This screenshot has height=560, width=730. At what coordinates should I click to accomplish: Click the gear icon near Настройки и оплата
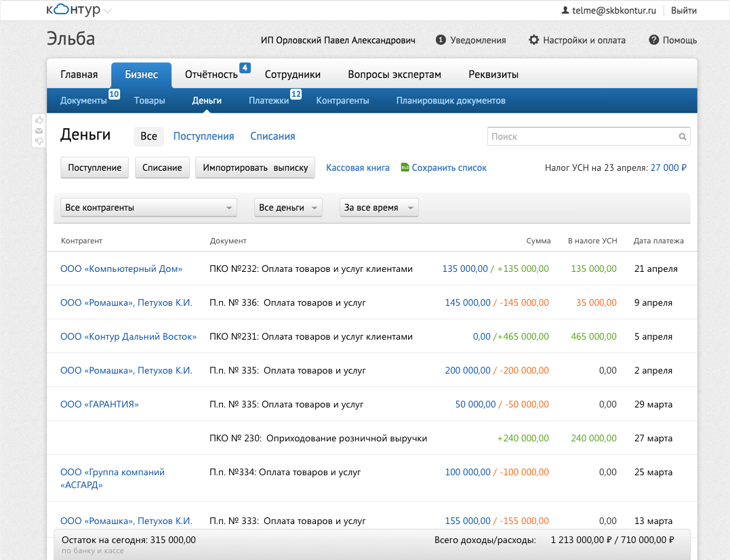click(534, 40)
